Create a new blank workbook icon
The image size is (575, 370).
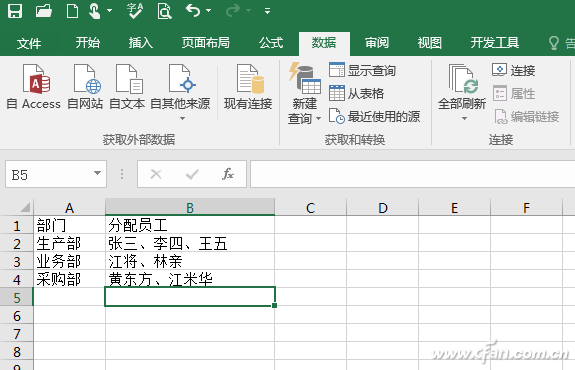(72, 11)
